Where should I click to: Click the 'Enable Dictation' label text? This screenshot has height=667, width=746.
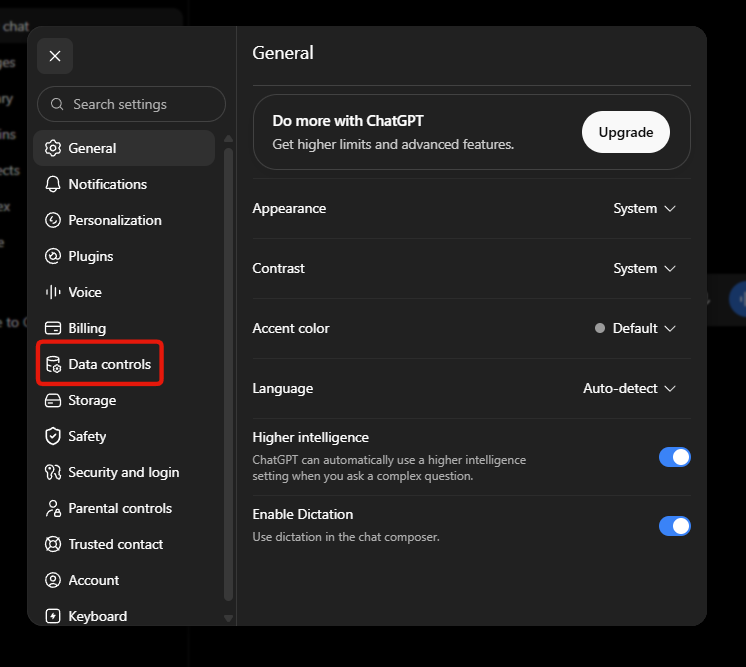tap(303, 514)
